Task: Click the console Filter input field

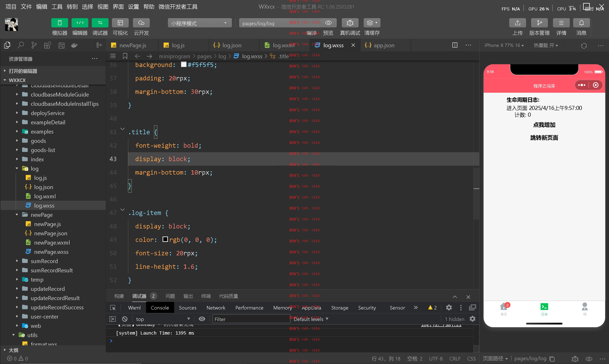Action: point(251,319)
